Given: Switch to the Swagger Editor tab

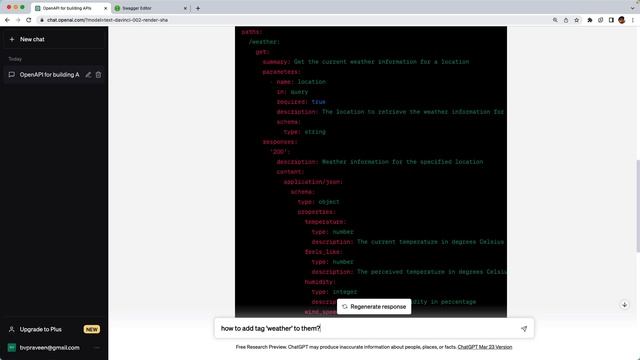Looking at the screenshot, I should [151, 8].
